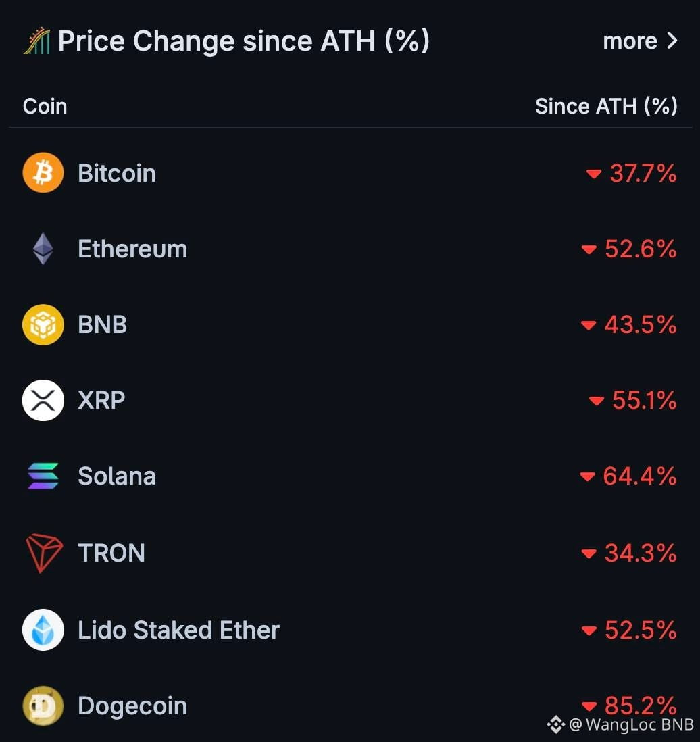700x742 pixels.
Task: Open the Bitcoin coin name link
Action: (x=117, y=174)
